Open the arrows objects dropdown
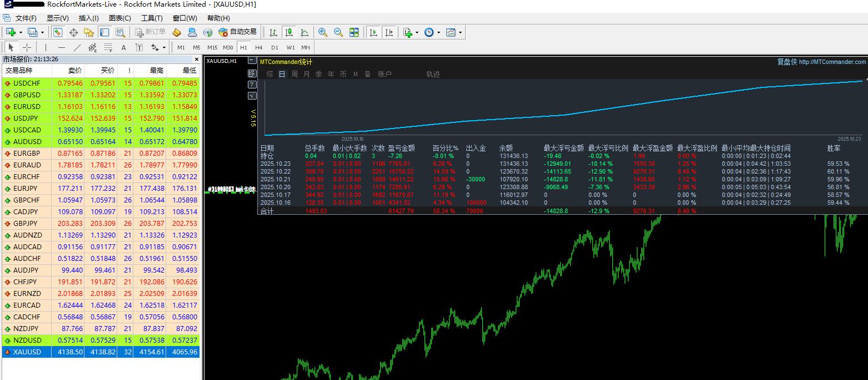The height and width of the screenshot is (380, 868). (164, 47)
